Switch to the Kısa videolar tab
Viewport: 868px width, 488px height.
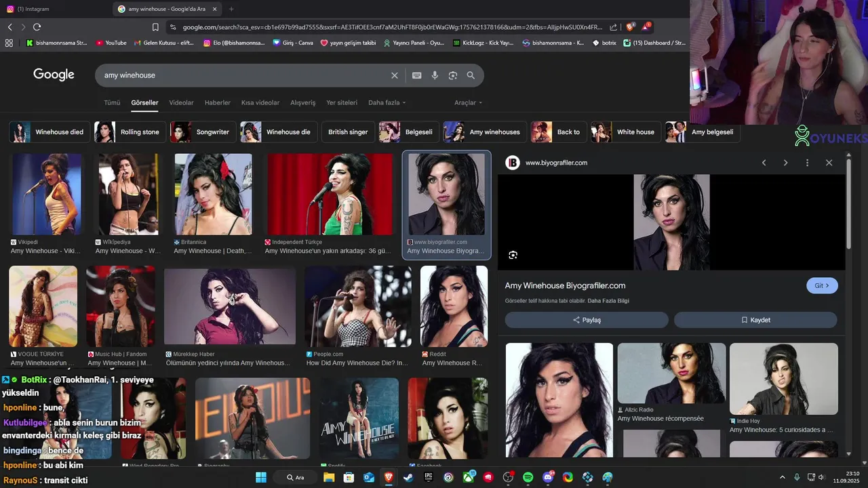point(260,102)
